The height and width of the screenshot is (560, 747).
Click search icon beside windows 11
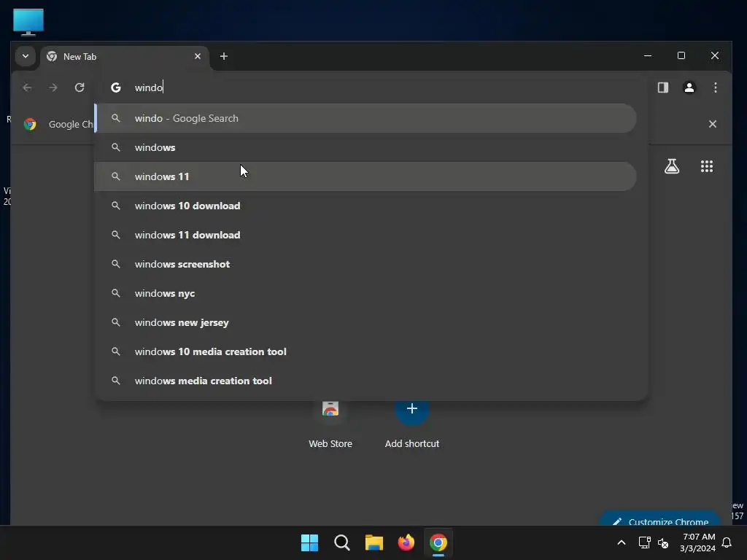116,176
